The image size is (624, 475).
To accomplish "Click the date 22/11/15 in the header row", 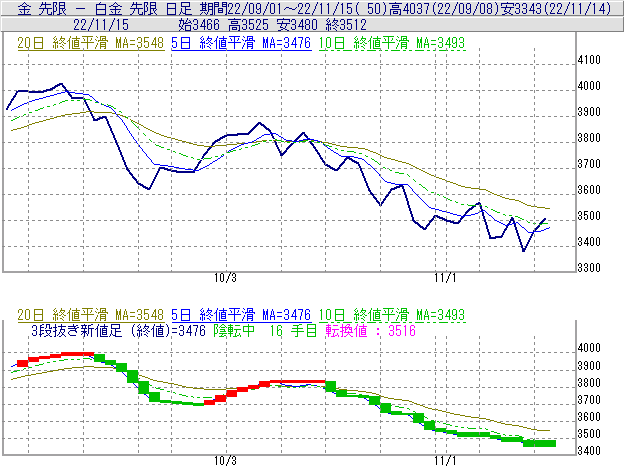I will (x=101, y=25).
